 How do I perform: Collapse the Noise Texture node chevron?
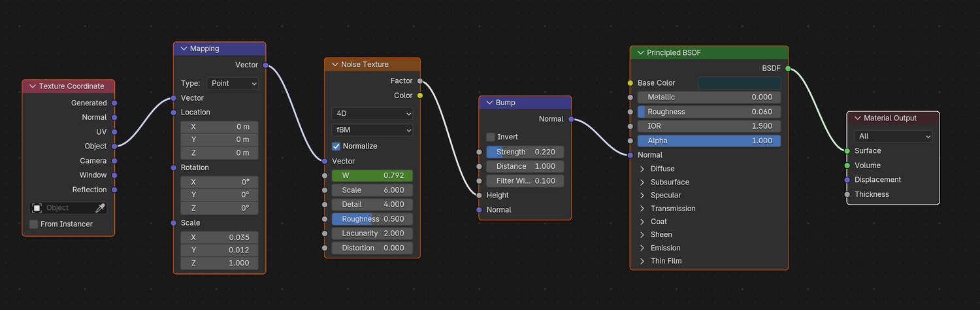click(x=335, y=64)
